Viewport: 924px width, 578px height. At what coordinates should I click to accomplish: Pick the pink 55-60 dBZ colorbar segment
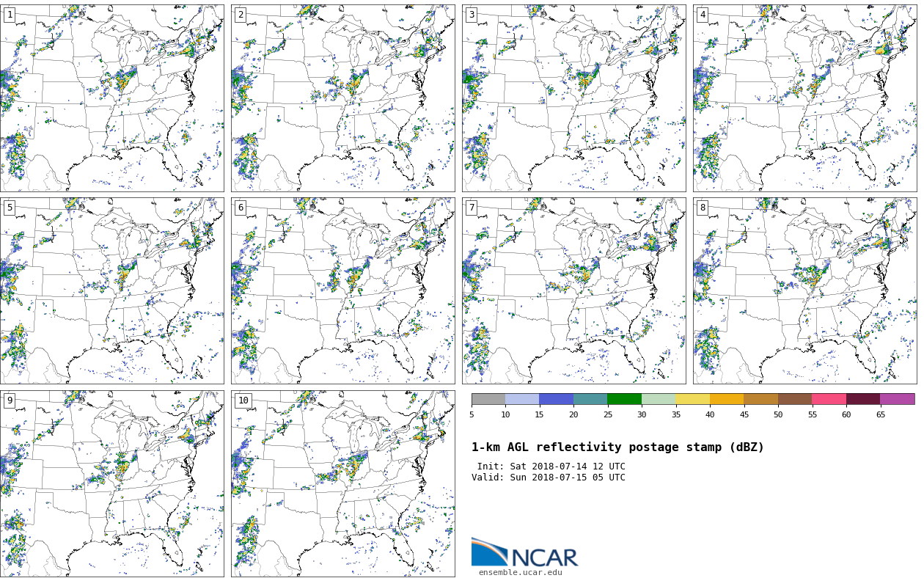(x=829, y=399)
